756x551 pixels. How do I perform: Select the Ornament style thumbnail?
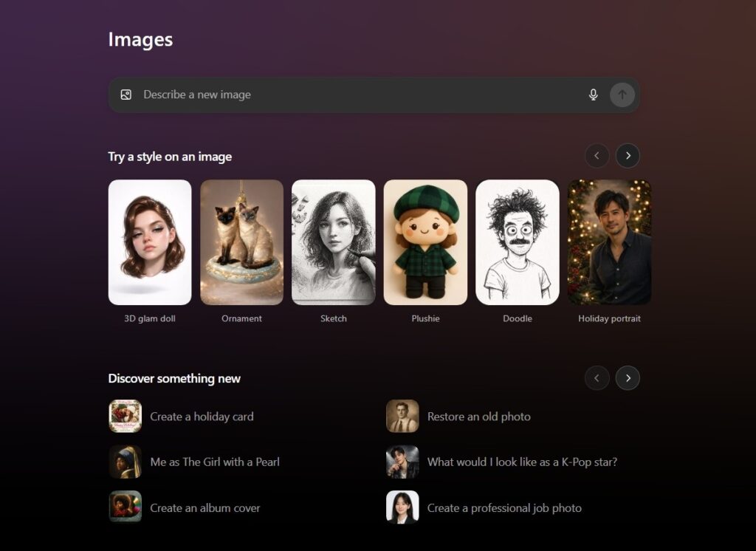pos(241,242)
